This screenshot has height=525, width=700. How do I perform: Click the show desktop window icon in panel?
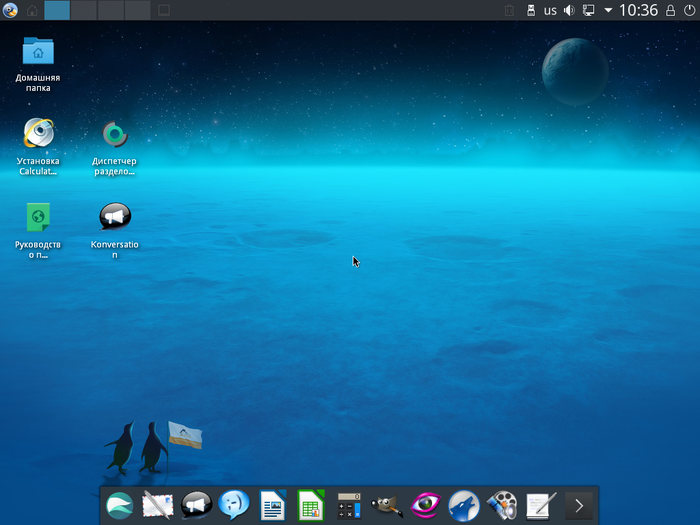point(164,10)
